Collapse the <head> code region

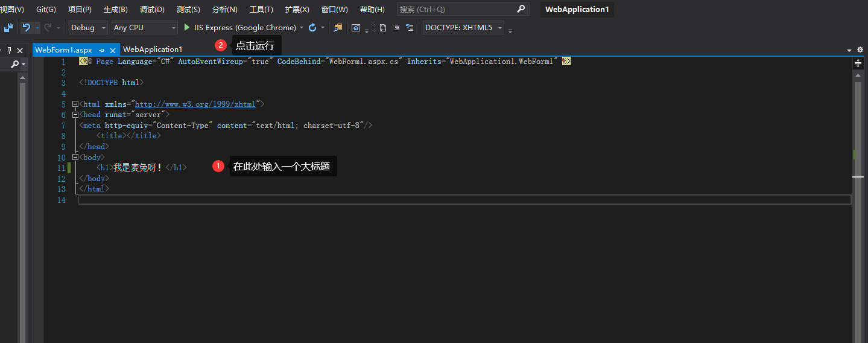(x=75, y=115)
